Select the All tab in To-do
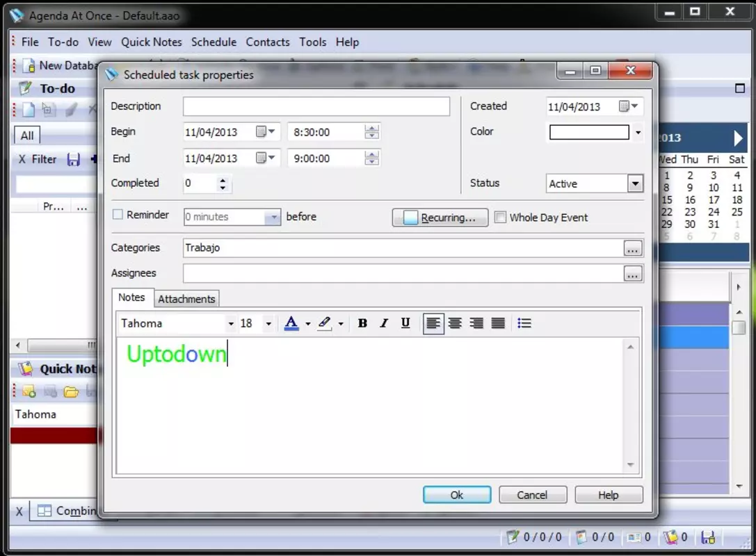Screen dimensions: 756x556 (27, 136)
